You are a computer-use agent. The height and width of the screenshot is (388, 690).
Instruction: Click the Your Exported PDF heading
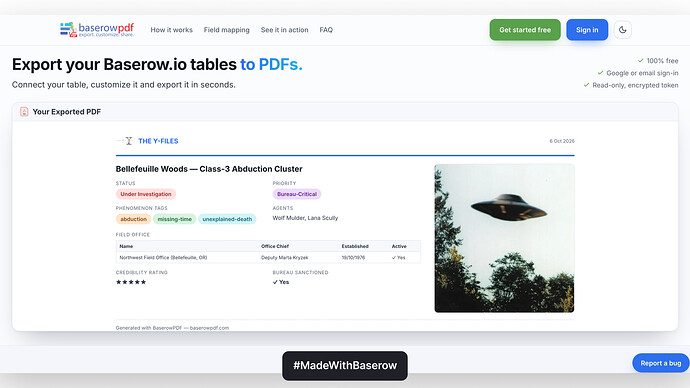pos(66,112)
